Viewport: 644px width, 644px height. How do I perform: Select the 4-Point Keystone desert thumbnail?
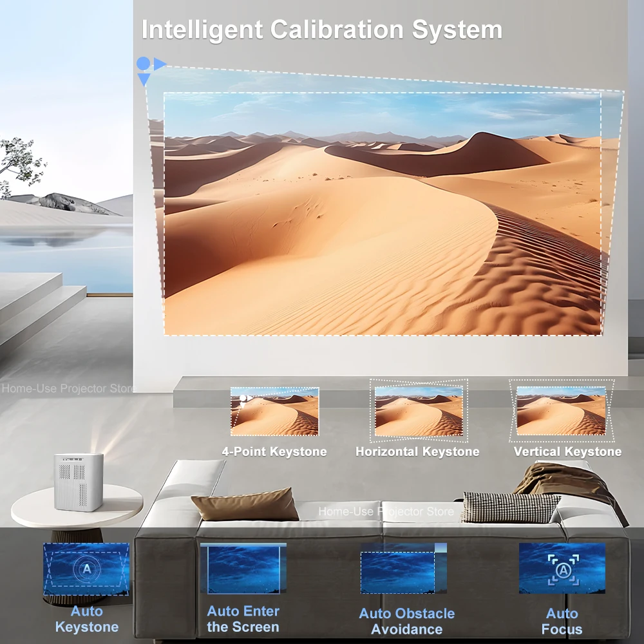click(274, 411)
